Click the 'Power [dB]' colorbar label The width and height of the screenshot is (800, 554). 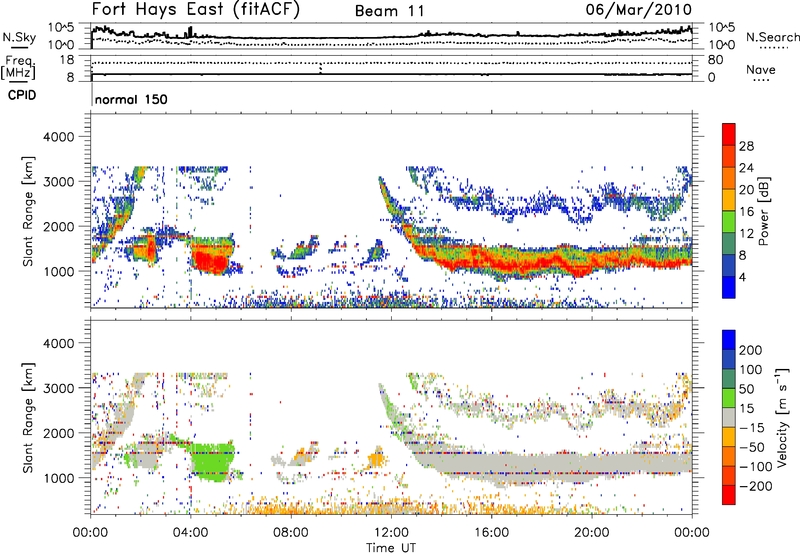tap(763, 211)
